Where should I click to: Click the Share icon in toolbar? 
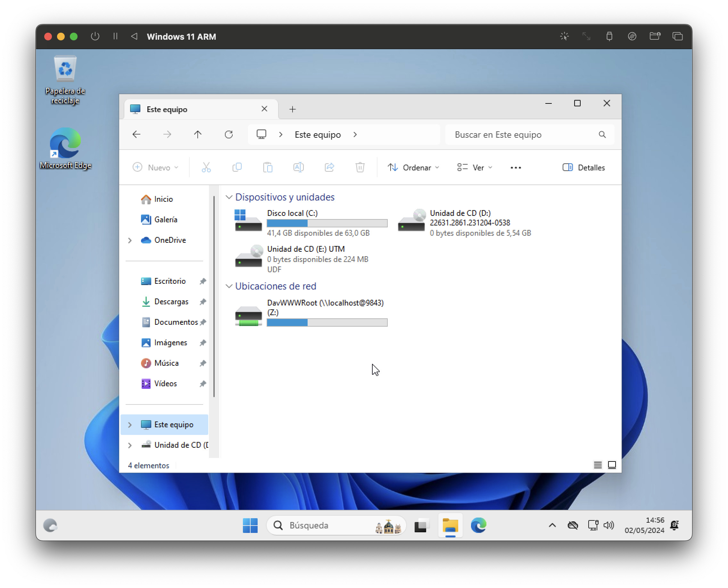click(329, 167)
